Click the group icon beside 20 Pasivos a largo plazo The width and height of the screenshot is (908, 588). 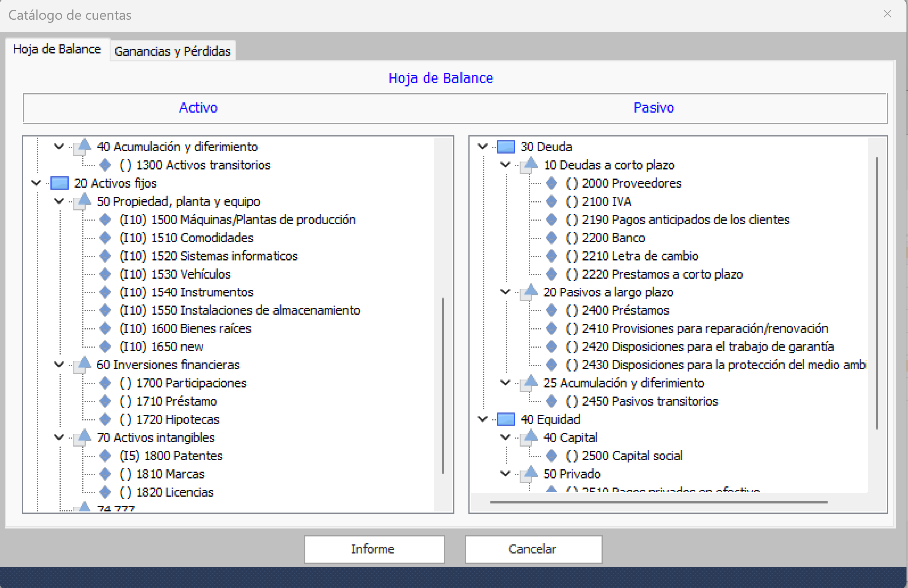[x=529, y=292]
